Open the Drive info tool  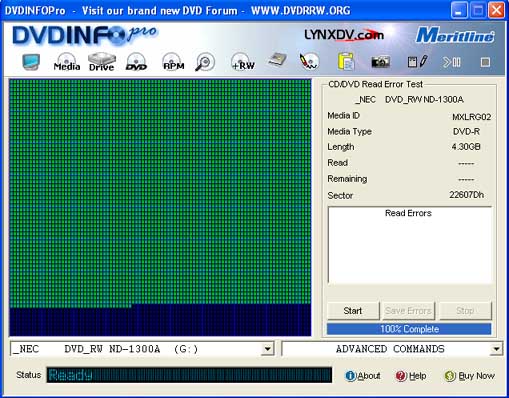[x=102, y=62]
